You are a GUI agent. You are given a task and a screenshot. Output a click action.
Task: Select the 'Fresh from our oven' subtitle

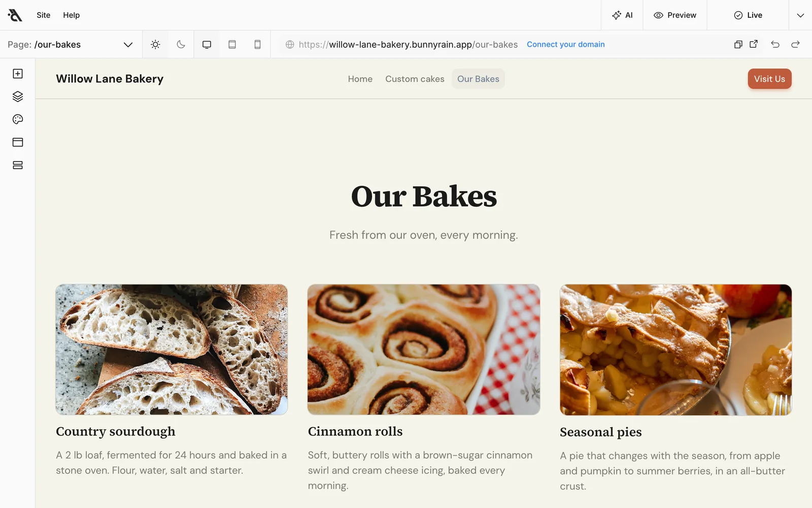click(424, 235)
